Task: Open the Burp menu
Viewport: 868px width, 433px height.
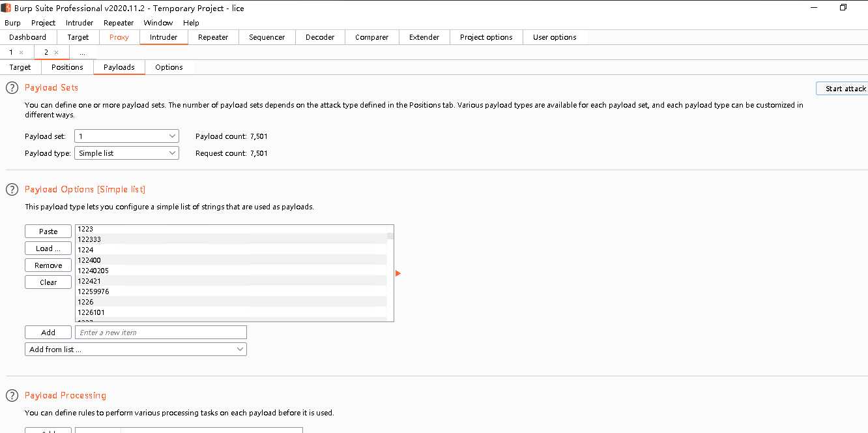Action: [12, 23]
